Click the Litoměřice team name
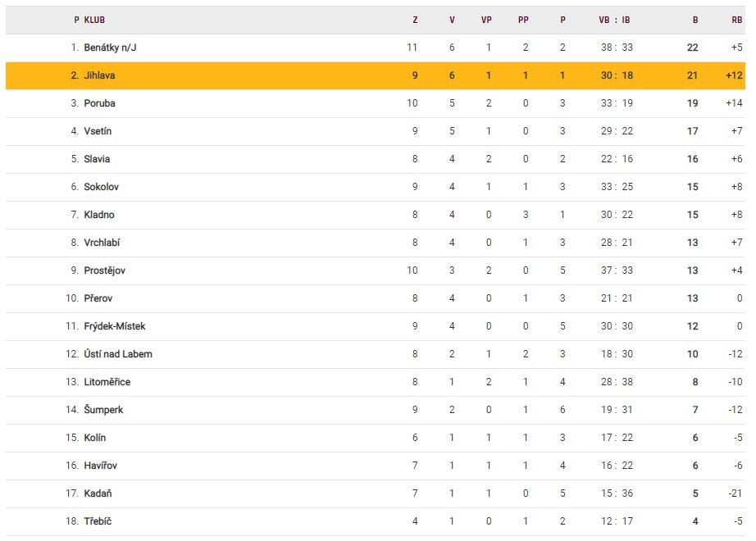This screenshot has width=756, height=541. (x=107, y=382)
